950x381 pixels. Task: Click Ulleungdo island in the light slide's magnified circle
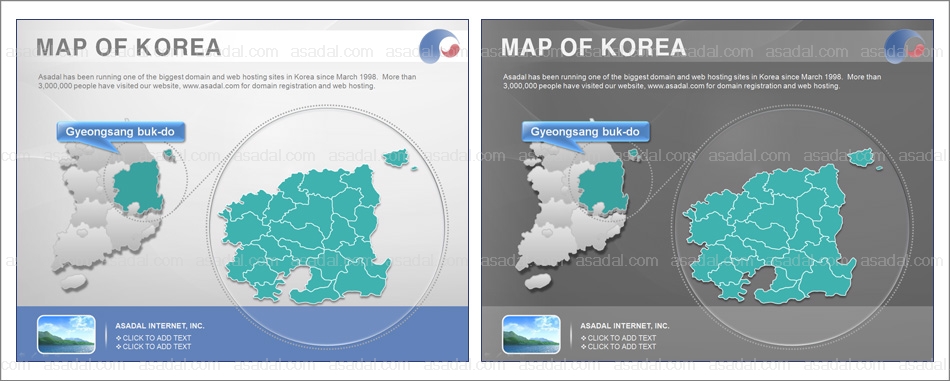(x=396, y=158)
